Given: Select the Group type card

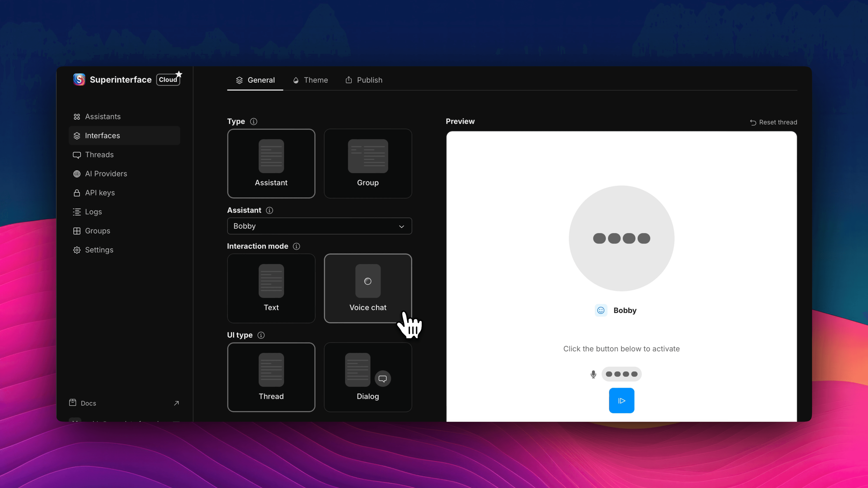Looking at the screenshot, I should (368, 164).
